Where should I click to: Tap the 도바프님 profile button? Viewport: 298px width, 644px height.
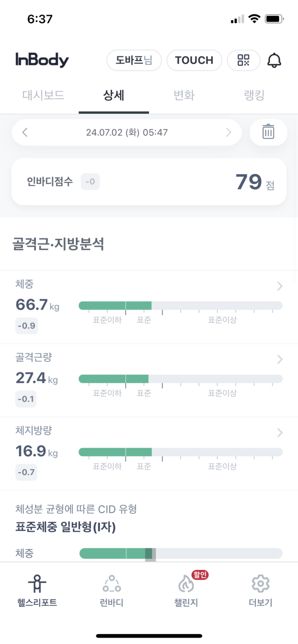point(134,60)
